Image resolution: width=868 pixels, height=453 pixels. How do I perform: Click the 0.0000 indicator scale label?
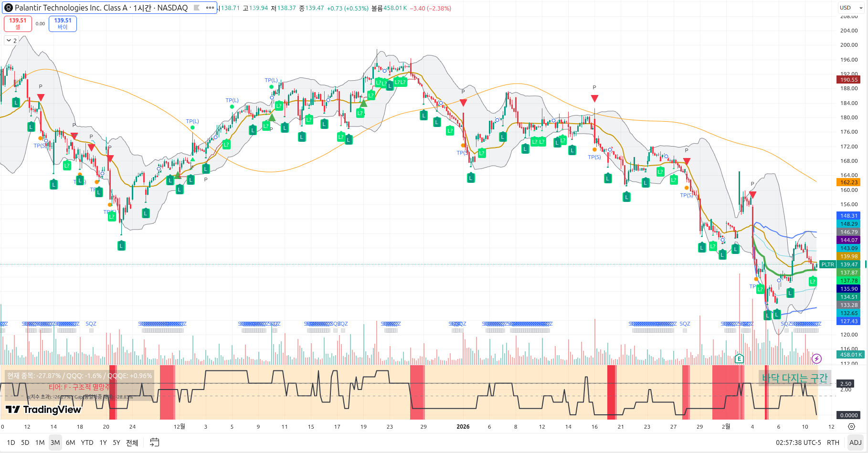pos(849,415)
